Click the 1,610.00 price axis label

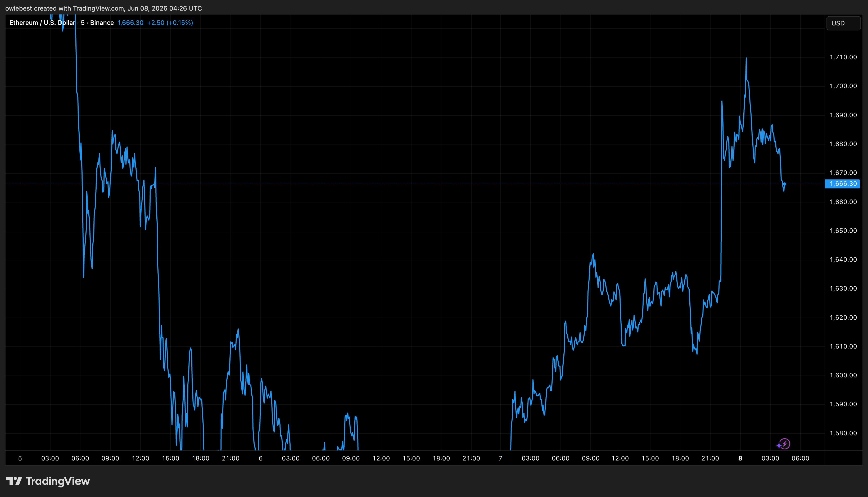[843, 346]
